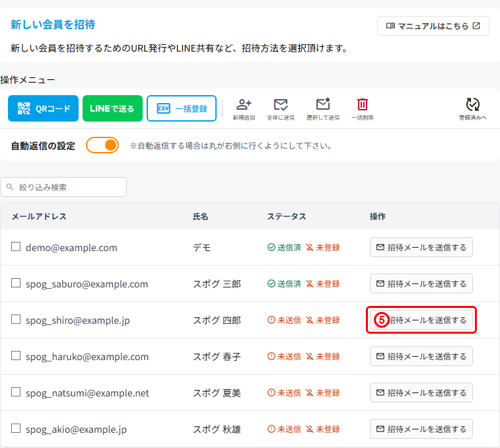
Task: Click the name スポグ 春子
Action: pyautogui.click(x=217, y=357)
